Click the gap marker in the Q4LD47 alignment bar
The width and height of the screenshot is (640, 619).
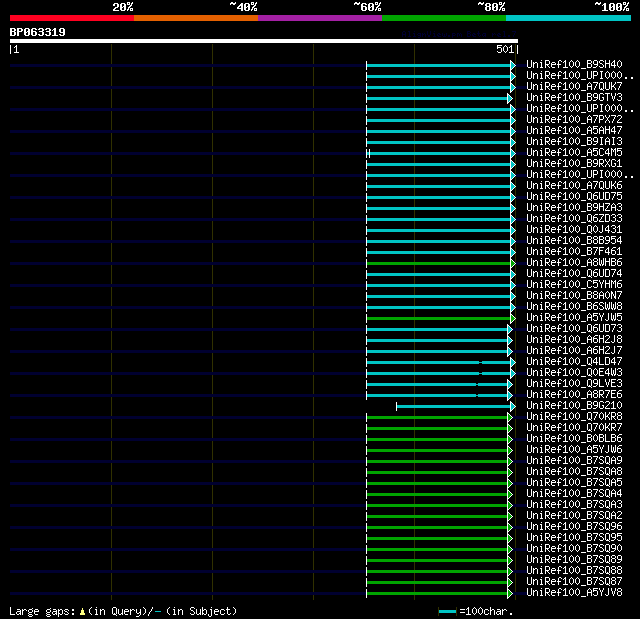click(480, 362)
